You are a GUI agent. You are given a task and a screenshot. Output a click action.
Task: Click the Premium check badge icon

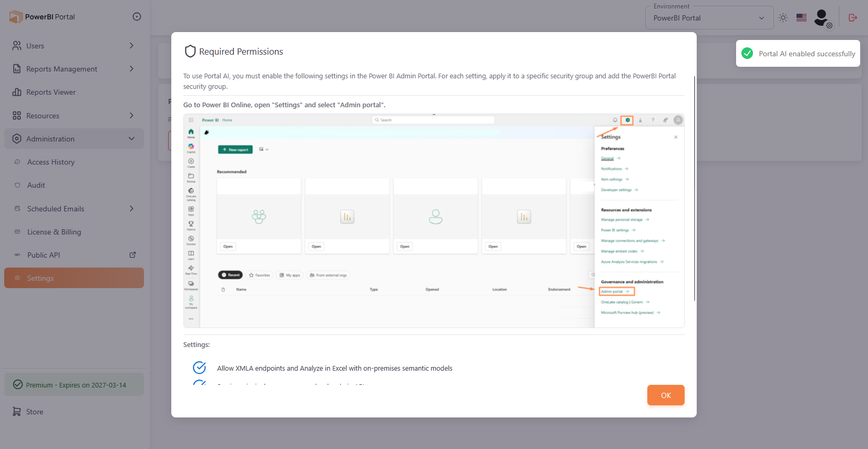click(18, 384)
